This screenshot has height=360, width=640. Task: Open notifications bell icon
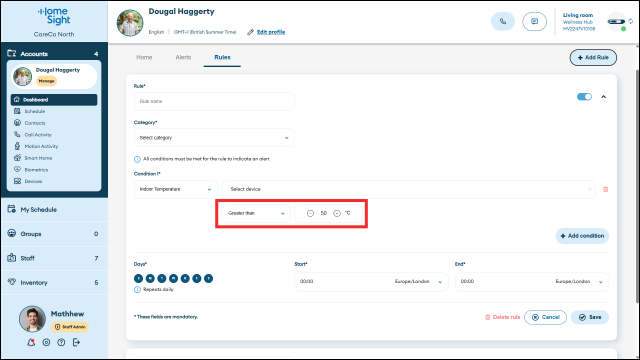(31, 342)
